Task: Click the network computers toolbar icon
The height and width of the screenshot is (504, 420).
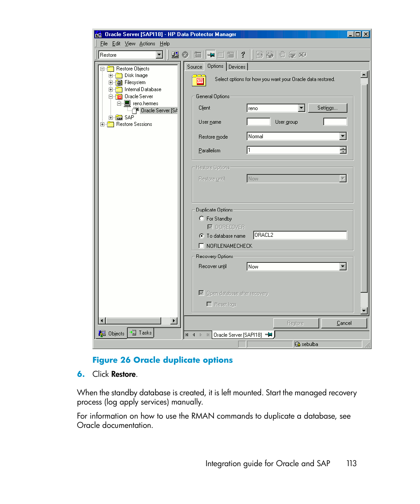Action: (x=175, y=55)
